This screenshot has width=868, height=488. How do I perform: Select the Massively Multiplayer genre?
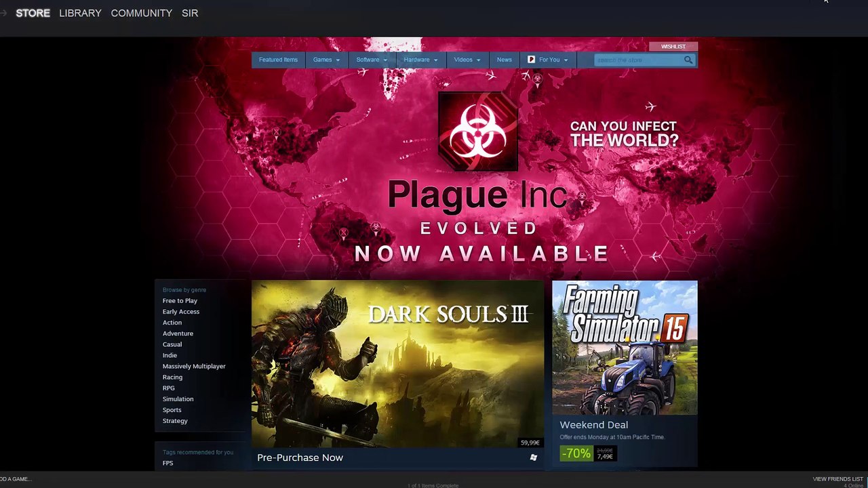click(194, 366)
